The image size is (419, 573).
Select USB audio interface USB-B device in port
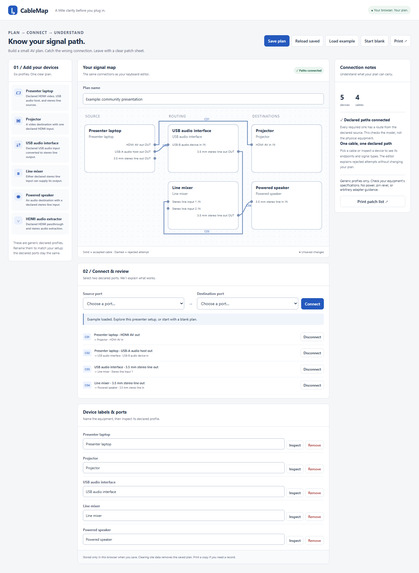click(168, 145)
